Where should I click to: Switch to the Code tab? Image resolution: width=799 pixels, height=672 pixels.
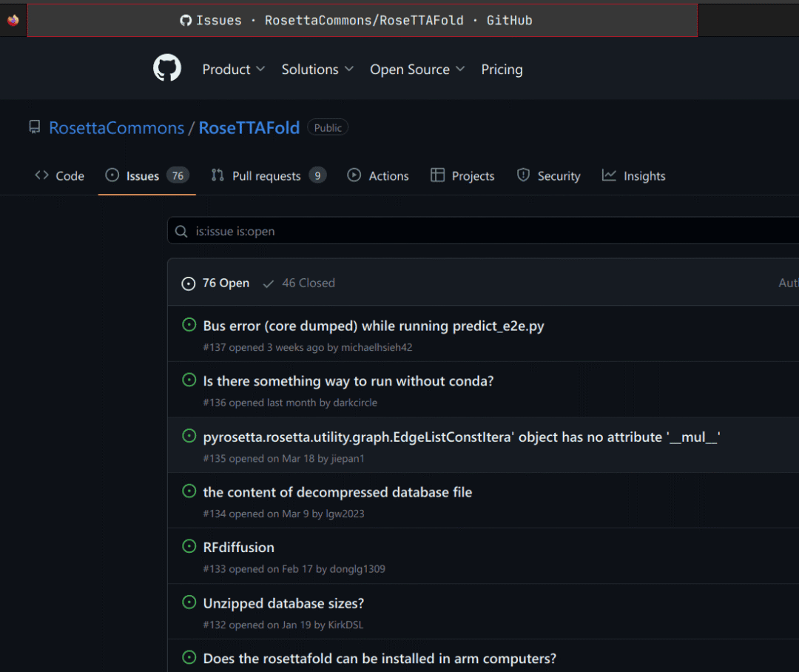pyautogui.click(x=60, y=176)
